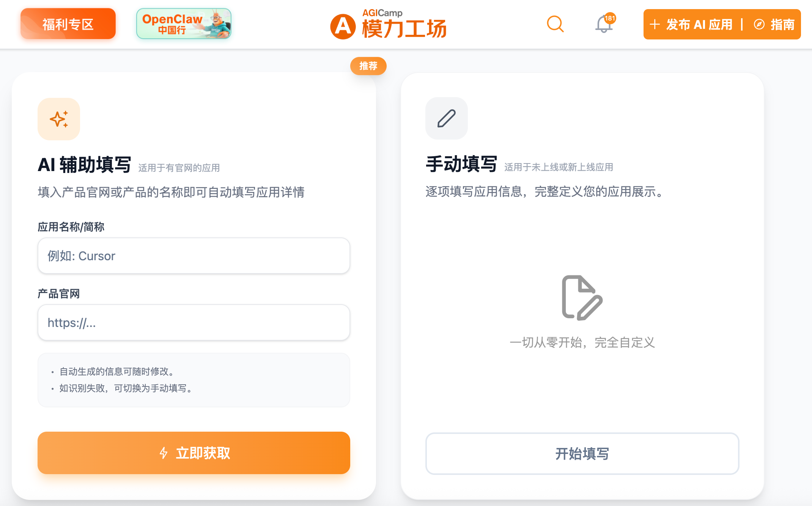This screenshot has height=506, width=812.
Task: Click the 181 notification count badge
Action: coord(610,18)
